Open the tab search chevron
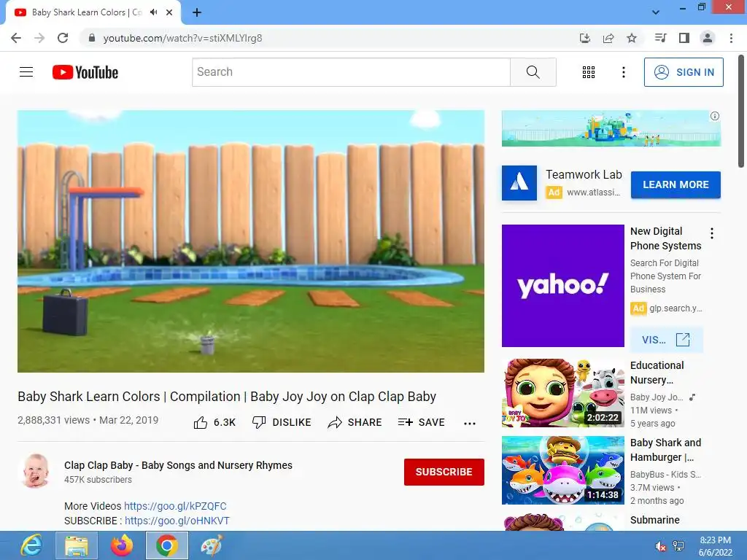This screenshot has width=747, height=560. (656, 12)
